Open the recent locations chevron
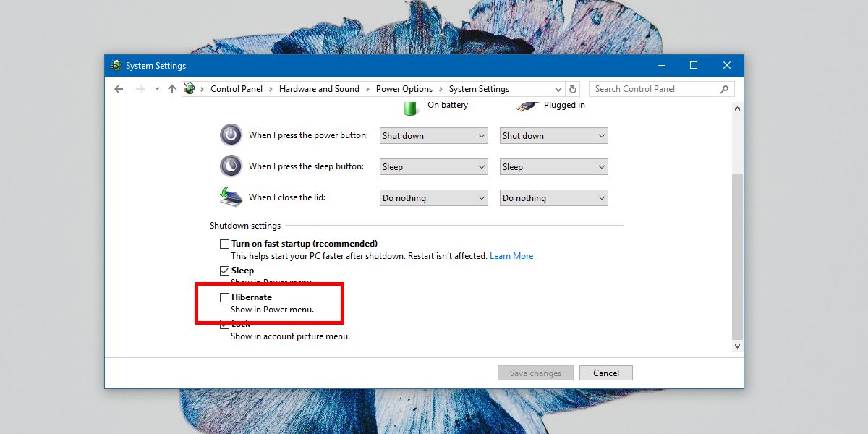The width and height of the screenshot is (868, 434). (157, 89)
